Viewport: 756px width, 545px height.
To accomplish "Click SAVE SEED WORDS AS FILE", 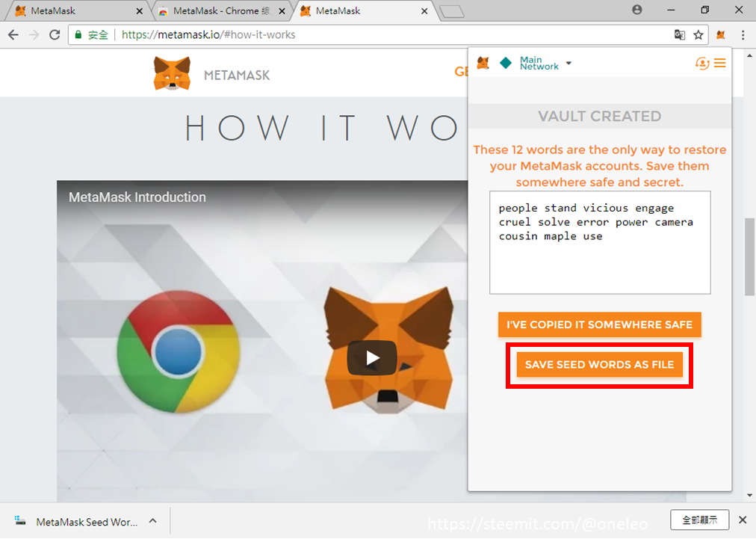I will 599,365.
